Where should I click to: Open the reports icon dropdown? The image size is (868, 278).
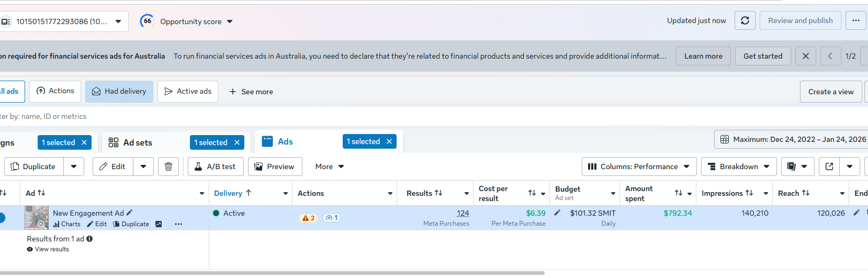[x=797, y=166]
